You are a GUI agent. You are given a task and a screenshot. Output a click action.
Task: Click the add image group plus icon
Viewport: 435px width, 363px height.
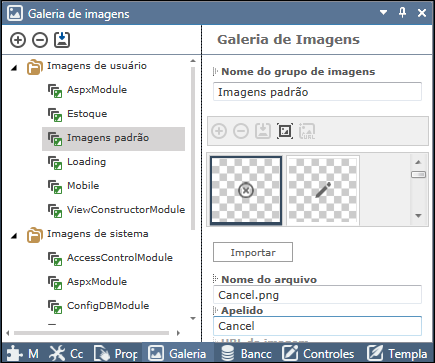(18, 40)
